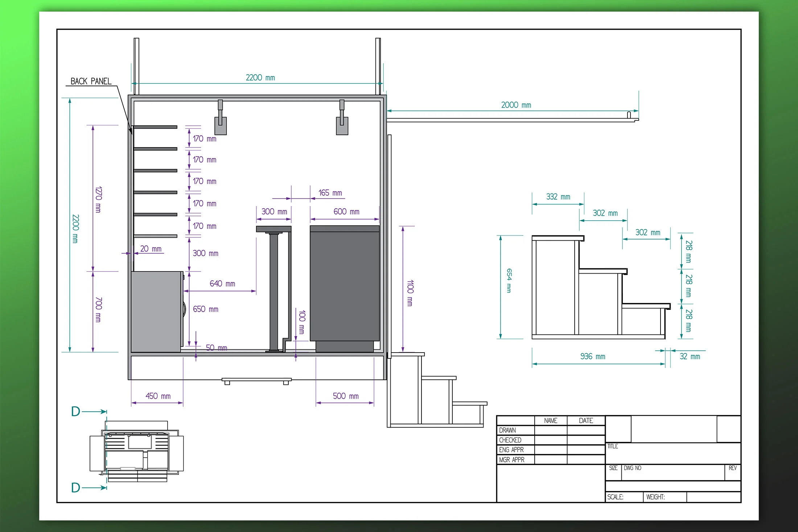Click the DATE column header
This screenshot has width=798, height=532.
[586, 421]
